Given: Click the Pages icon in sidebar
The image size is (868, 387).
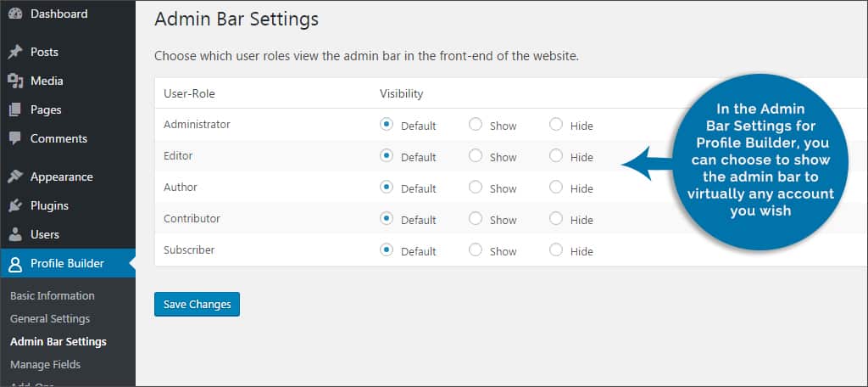Looking at the screenshot, I should [15, 109].
